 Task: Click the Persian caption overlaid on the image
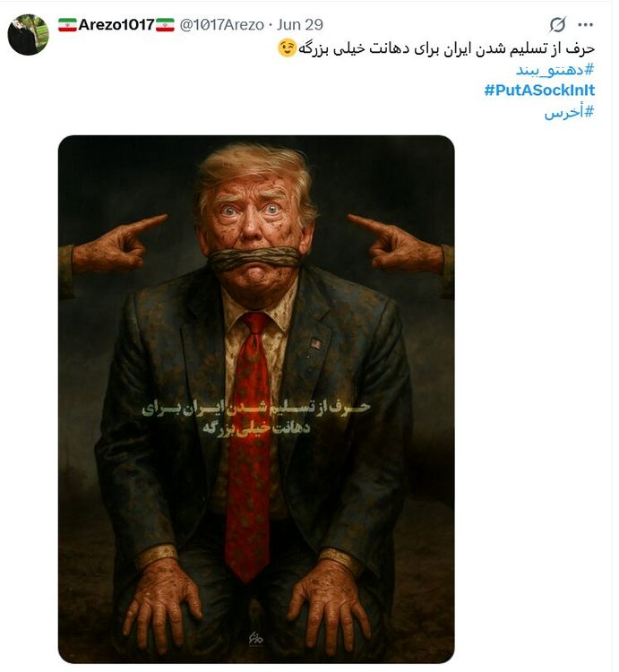click(255, 418)
